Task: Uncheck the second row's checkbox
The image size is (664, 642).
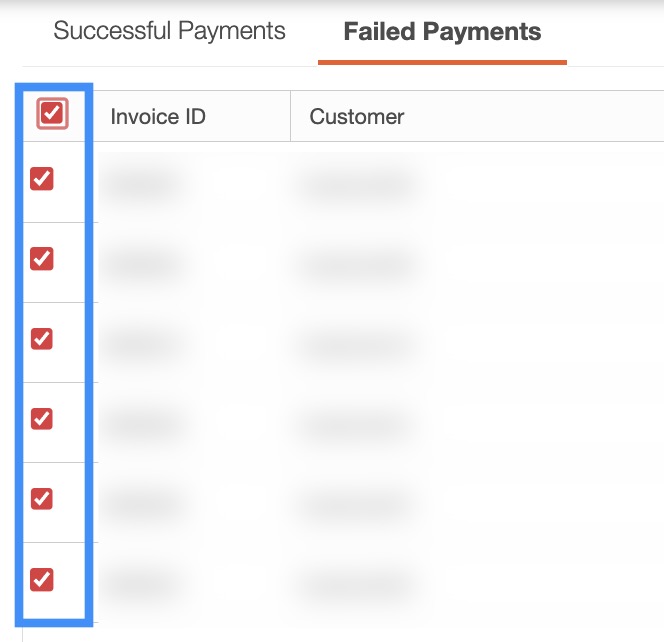Action: click(x=42, y=259)
